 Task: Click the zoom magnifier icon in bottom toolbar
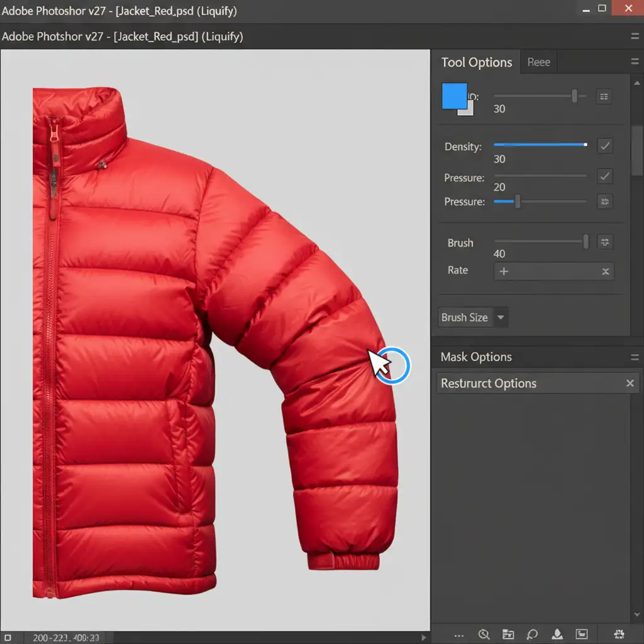click(x=484, y=634)
